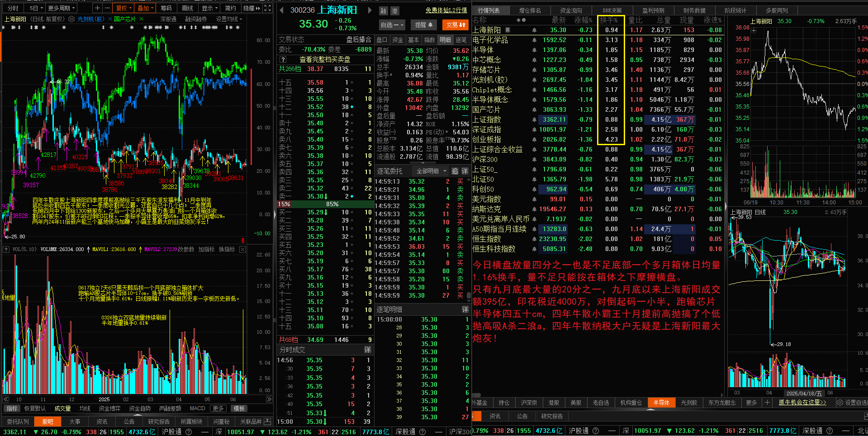Open 深股通 info question icon in left status bar
This screenshot has width=868, height=436.
pos(422,431)
